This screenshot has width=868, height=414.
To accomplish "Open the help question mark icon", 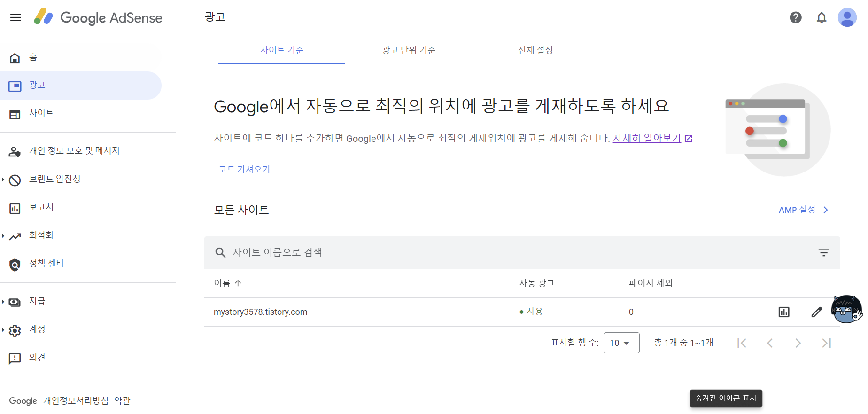I will (796, 17).
